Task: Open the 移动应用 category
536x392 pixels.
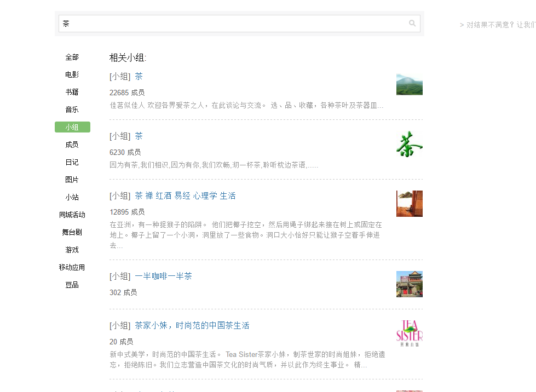Action: (72, 267)
